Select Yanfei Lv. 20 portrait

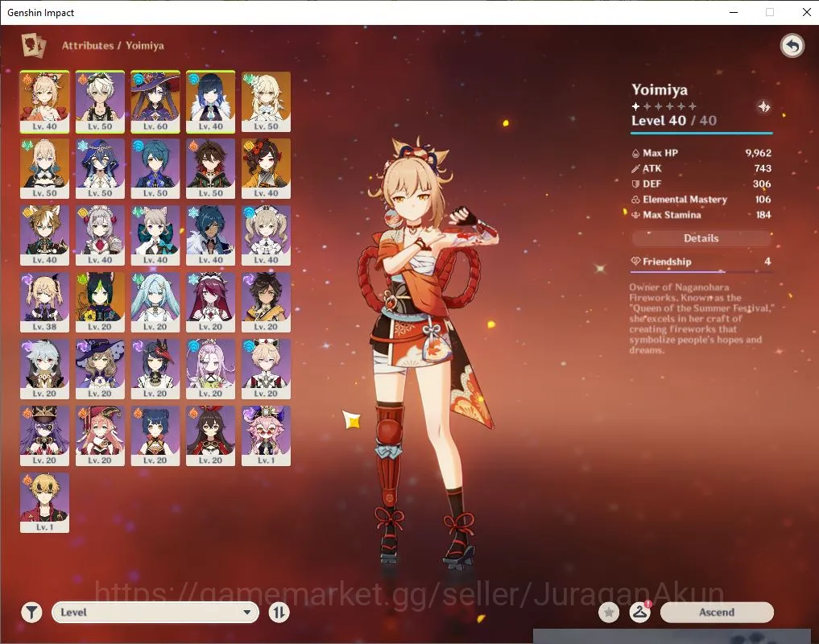(x=100, y=436)
